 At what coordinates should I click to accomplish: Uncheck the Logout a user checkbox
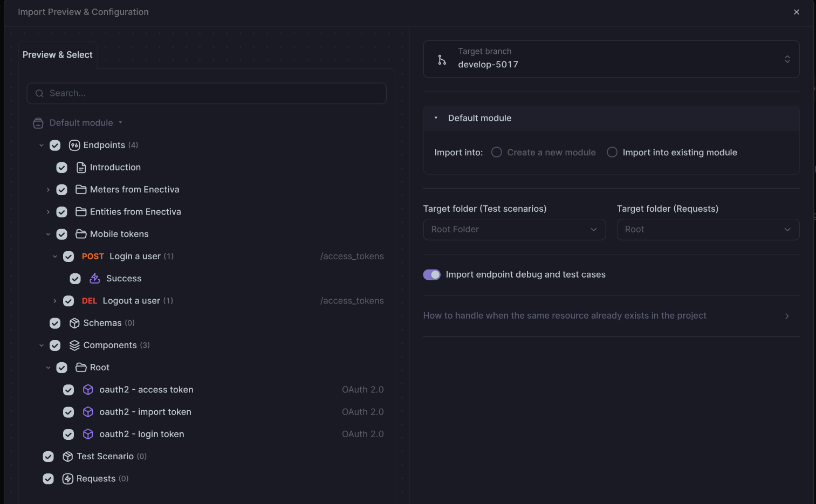68,301
